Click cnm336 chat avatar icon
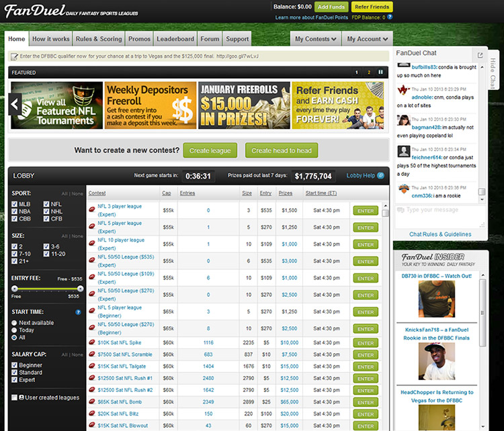The image size is (504, 431). 403,189
